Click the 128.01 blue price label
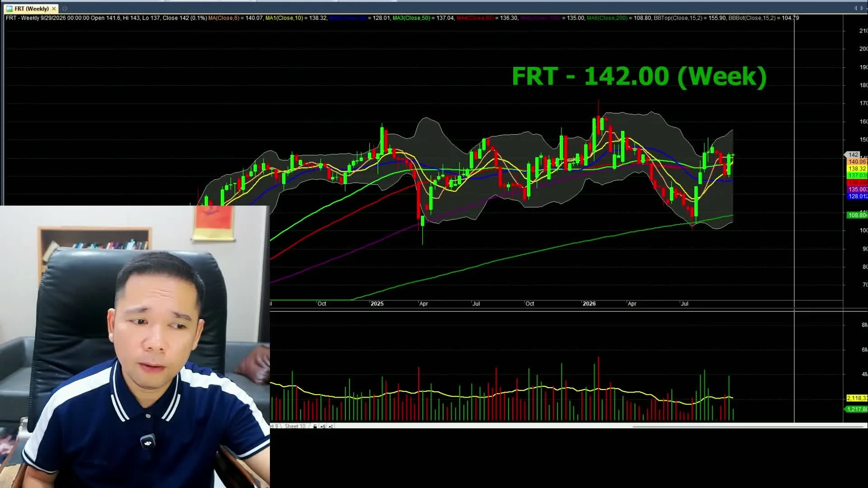This screenshot has height=488, width=868. [857, 196]
